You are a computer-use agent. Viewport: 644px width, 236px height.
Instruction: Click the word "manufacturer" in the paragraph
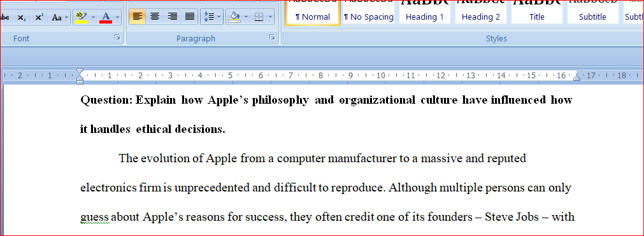click(362, 158)
